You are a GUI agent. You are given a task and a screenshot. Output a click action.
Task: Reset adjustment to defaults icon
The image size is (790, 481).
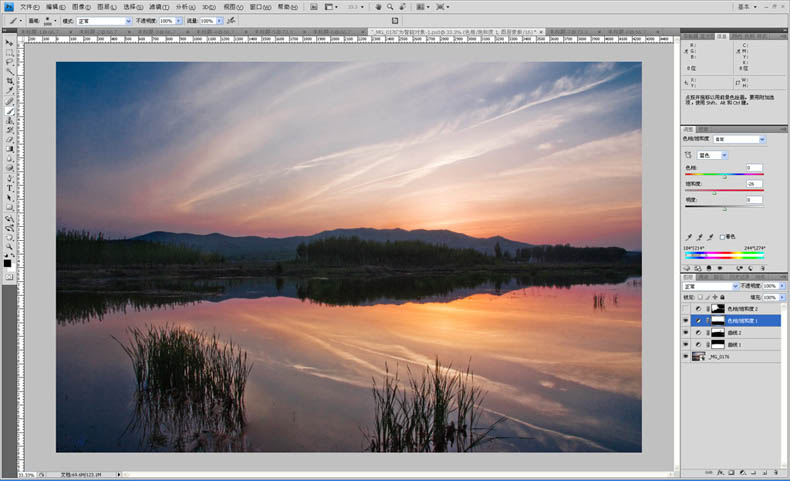coord(750,268)
